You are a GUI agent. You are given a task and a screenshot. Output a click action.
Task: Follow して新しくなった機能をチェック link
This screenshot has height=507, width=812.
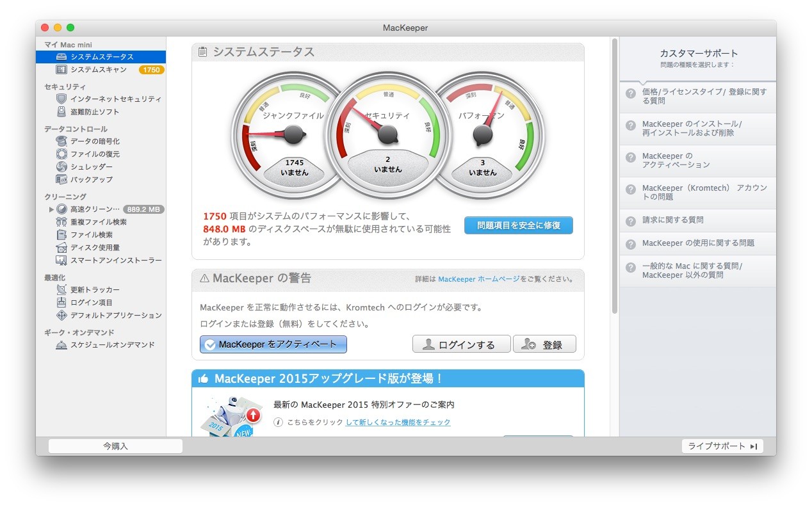coord(398,422)
